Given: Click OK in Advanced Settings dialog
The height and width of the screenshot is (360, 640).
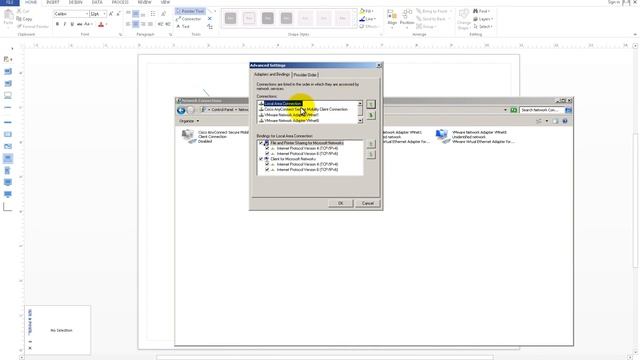Looking at the screenshot, I should (340, 203).
